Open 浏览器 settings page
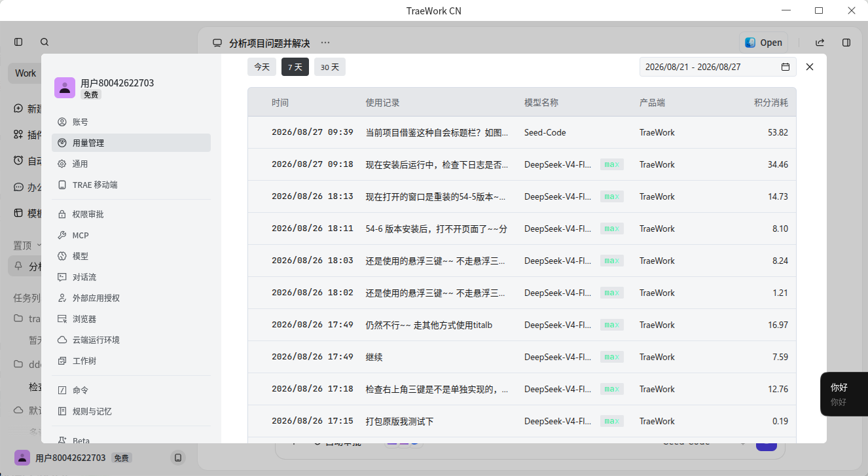The image size is (868, 476). (x=131, y=319)
